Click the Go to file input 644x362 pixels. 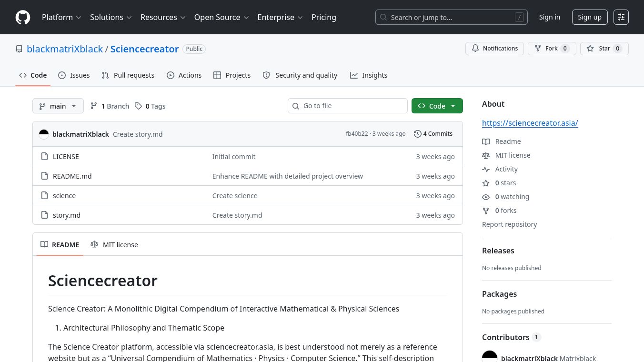point(348,106)
